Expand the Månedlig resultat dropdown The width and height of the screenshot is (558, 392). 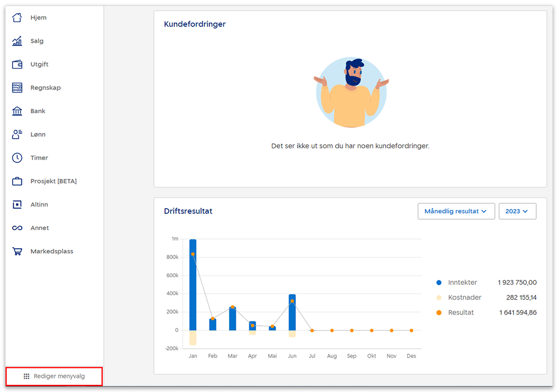pos(456,211)
